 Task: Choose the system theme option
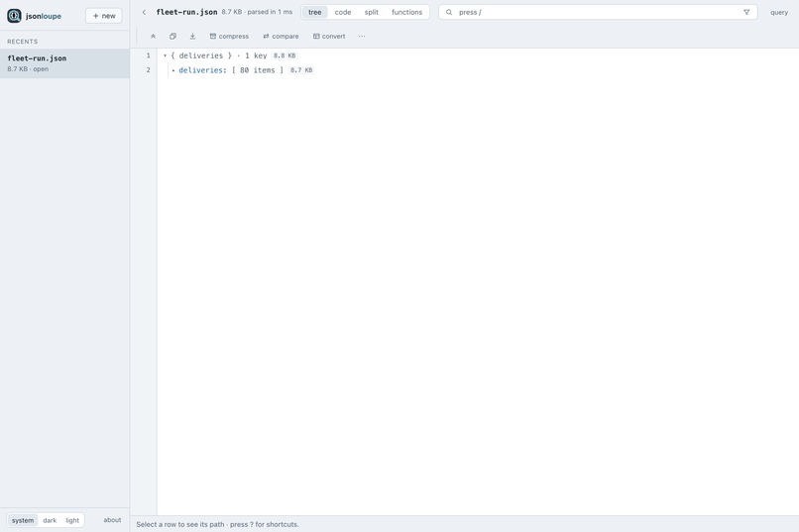[x=23, y=520]
